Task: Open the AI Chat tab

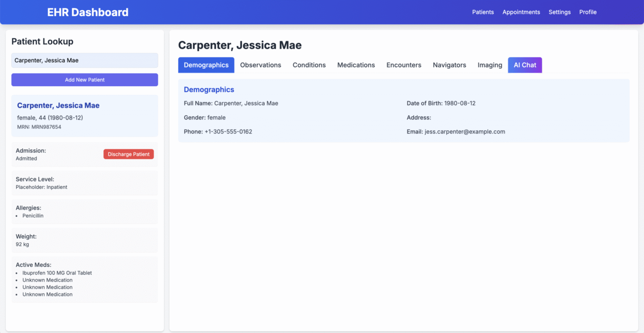Action: (525, 65)
